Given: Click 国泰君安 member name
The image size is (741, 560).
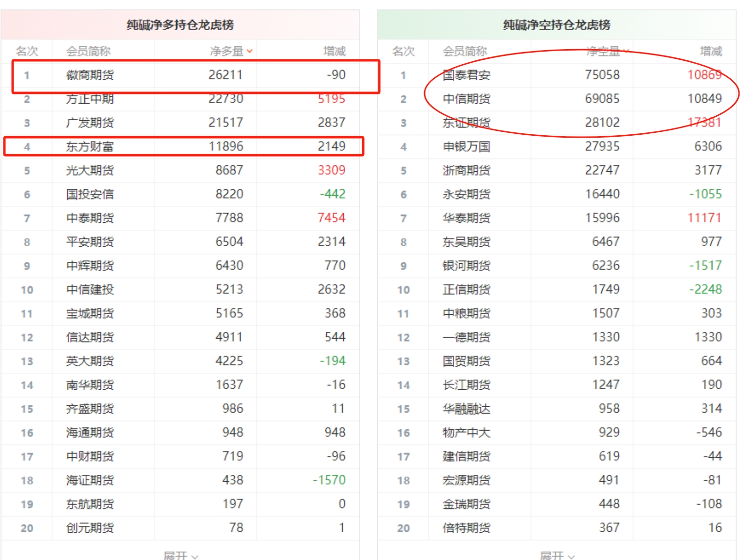Looking at the screenshot, I should click(466, 75).
